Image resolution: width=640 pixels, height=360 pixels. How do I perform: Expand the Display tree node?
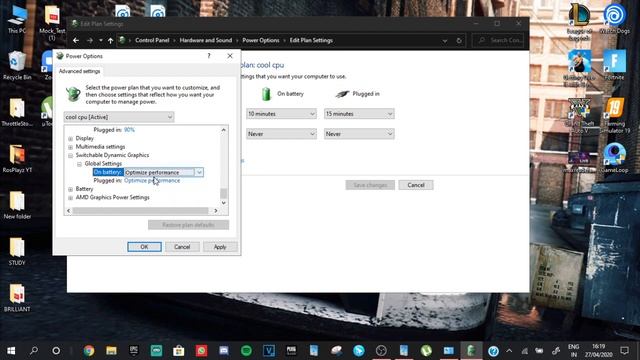70,139
